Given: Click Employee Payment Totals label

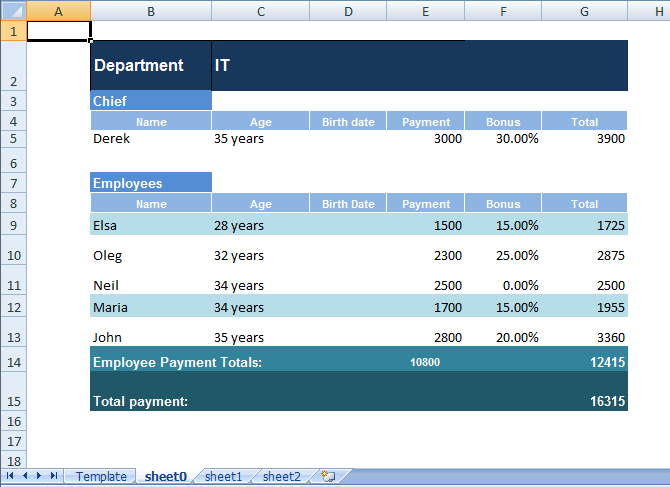Looking at the screenshot, I should pyautogui.click(x=178, y=362).
